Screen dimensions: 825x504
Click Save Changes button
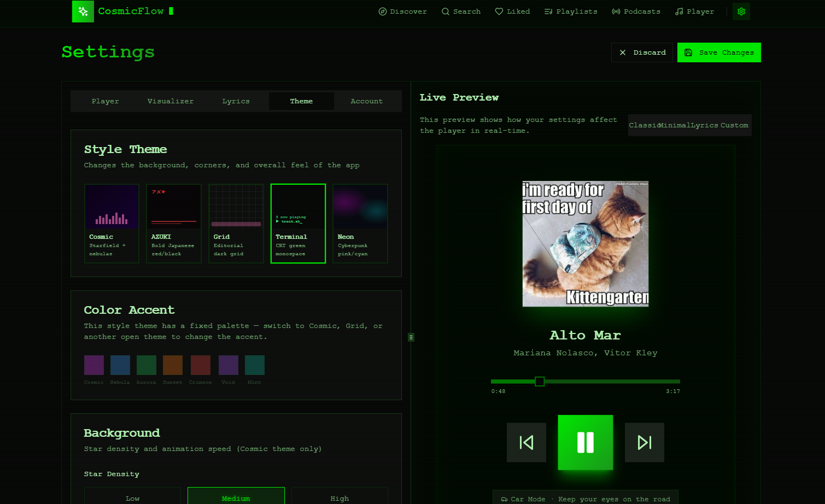pos(719,52)
